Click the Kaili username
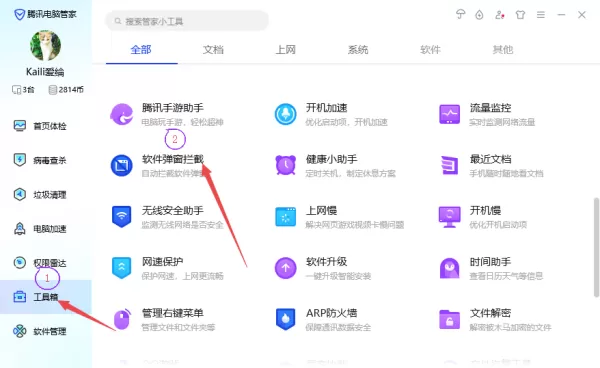Viewport: 600px width, 368px height. point(45,72)
